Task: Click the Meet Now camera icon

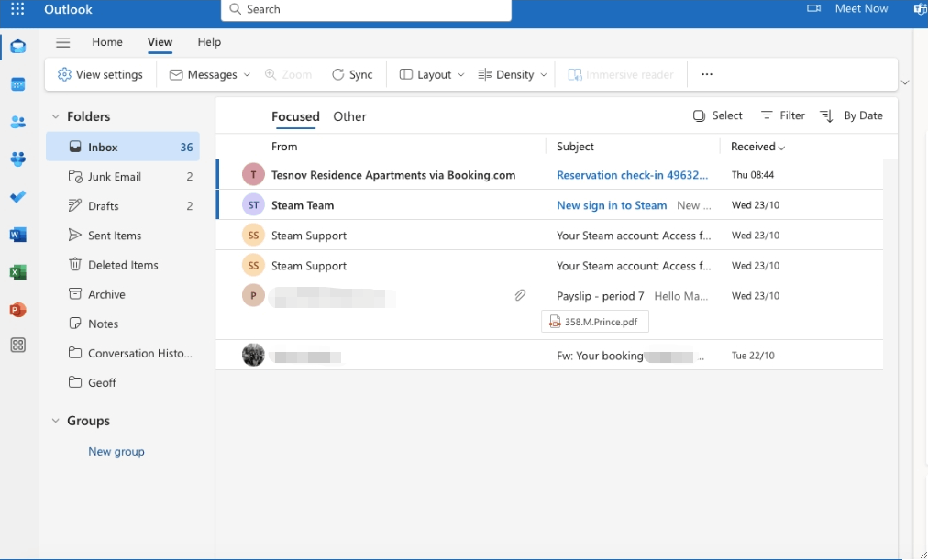Action: [x=813, y=8]
